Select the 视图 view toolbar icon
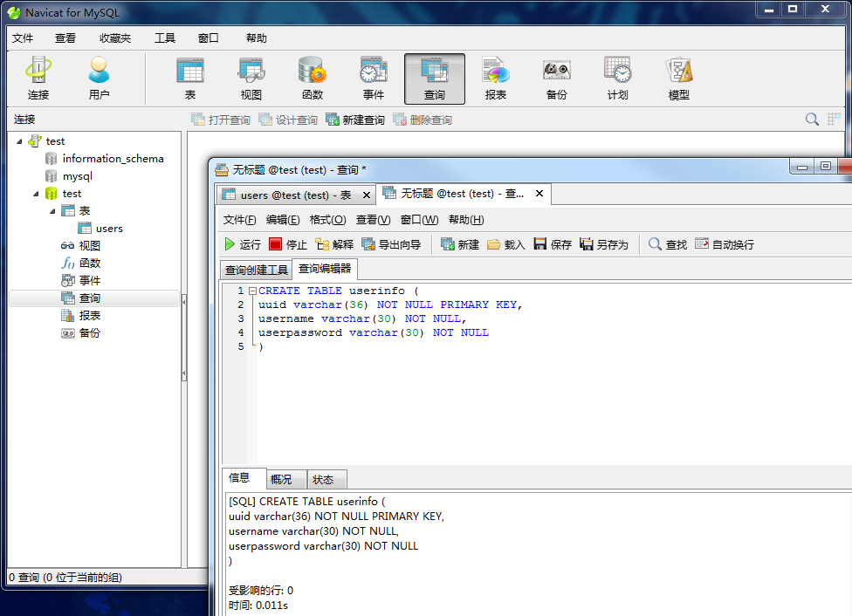Screen dimensions: 852x616 pyautogui.click(x=251, y=79)
